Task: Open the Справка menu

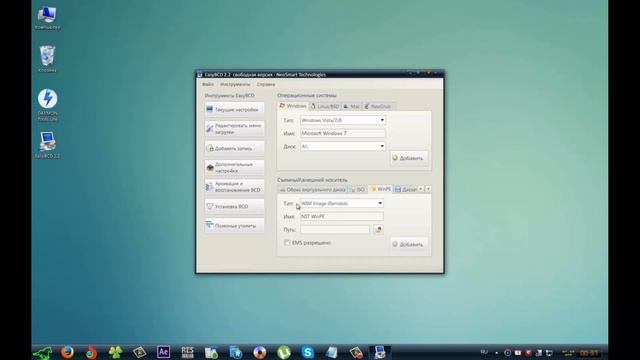Action: 266,84
